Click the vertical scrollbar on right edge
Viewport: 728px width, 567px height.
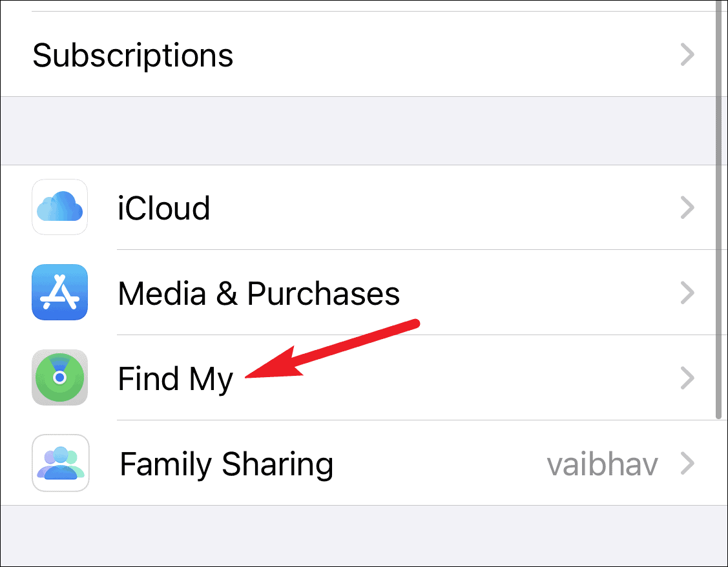(x=718, y=209)
